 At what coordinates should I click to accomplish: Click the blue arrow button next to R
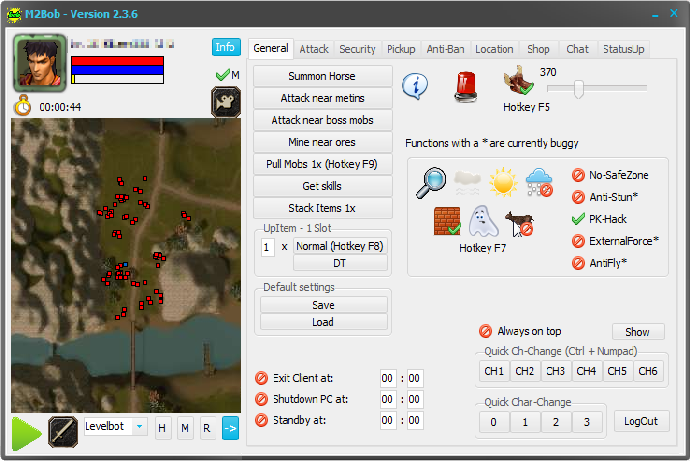point(230,428)
